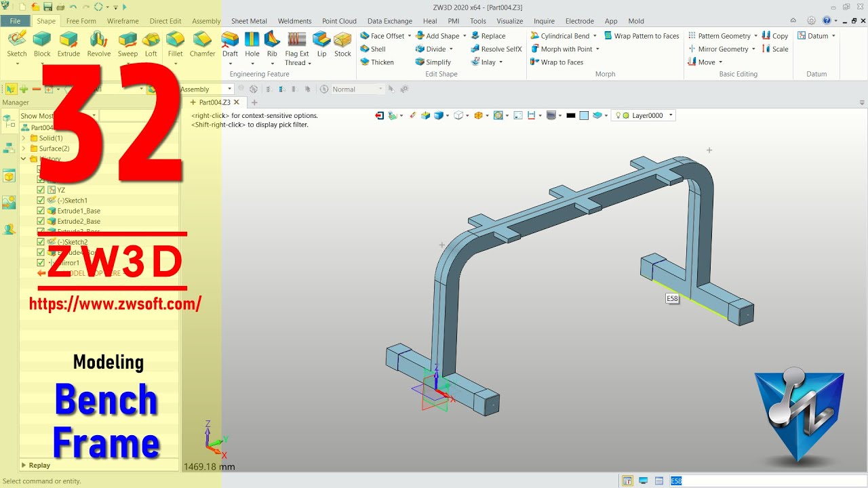Screen dimensions: 868x488
Task: Uncheck the (-)Sketch1 feature checkbox
Action: [x=41, y=201]
